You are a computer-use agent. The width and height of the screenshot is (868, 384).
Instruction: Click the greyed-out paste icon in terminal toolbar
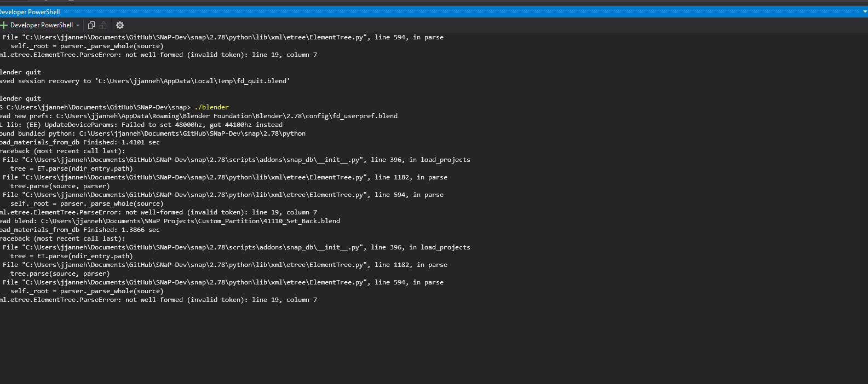pos(103,25)
